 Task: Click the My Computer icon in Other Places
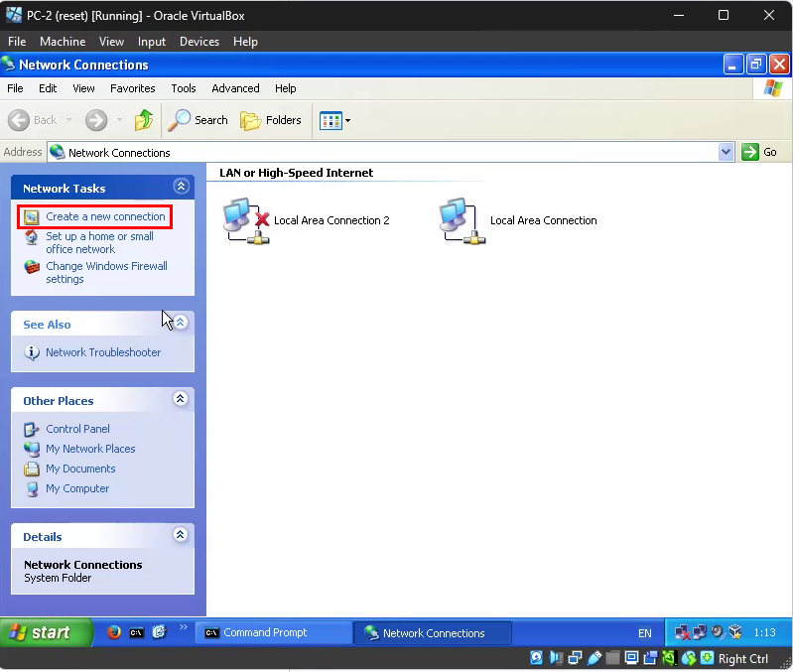pyautogui.click(x=32, y=489)
